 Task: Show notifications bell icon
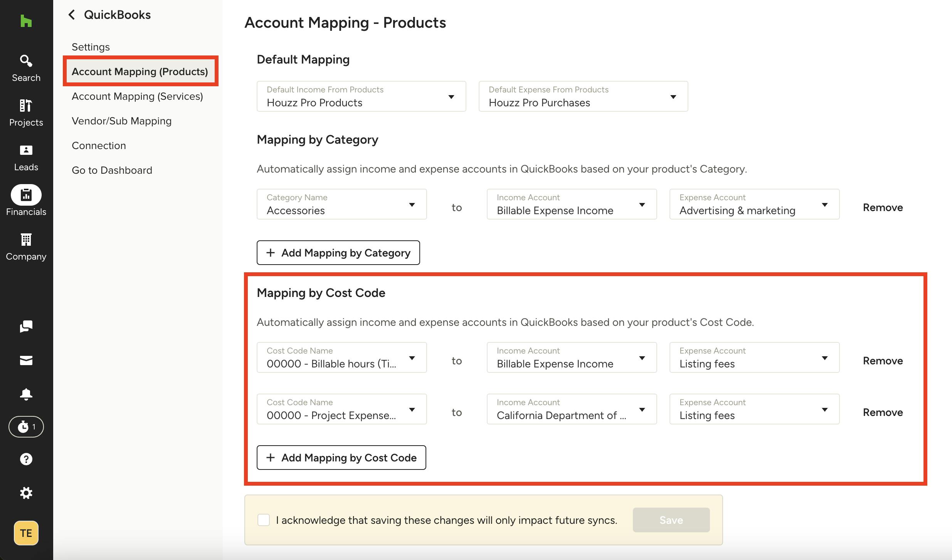pyautogui.click(x=26, y=394)
